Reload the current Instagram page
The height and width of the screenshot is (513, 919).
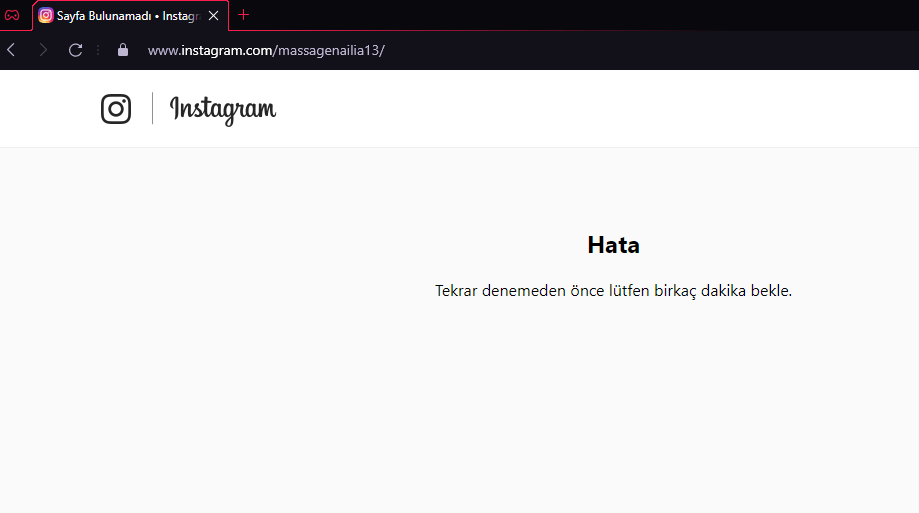tap(75, 50)
